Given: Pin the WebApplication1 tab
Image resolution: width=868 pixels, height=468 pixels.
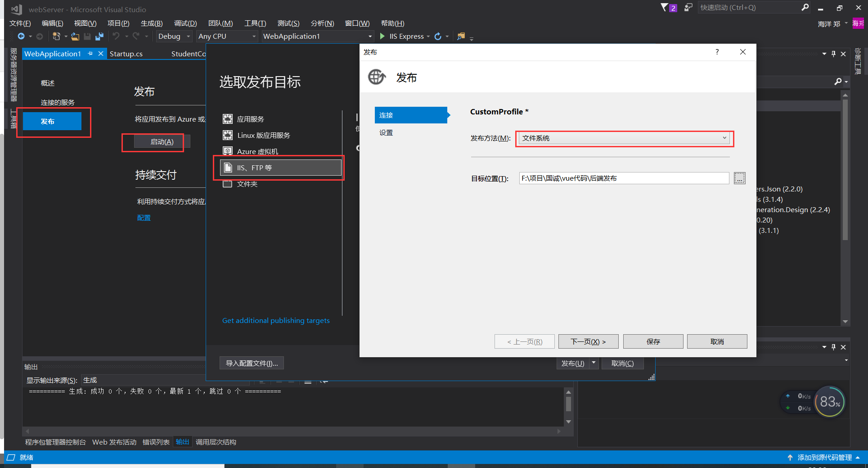Looking at the screenshot, I should click(90, 54).
